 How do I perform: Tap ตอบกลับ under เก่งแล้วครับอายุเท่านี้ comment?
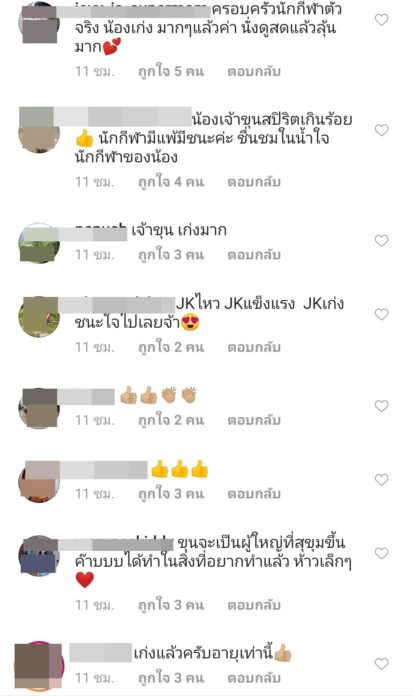click(x=254, y=678)
